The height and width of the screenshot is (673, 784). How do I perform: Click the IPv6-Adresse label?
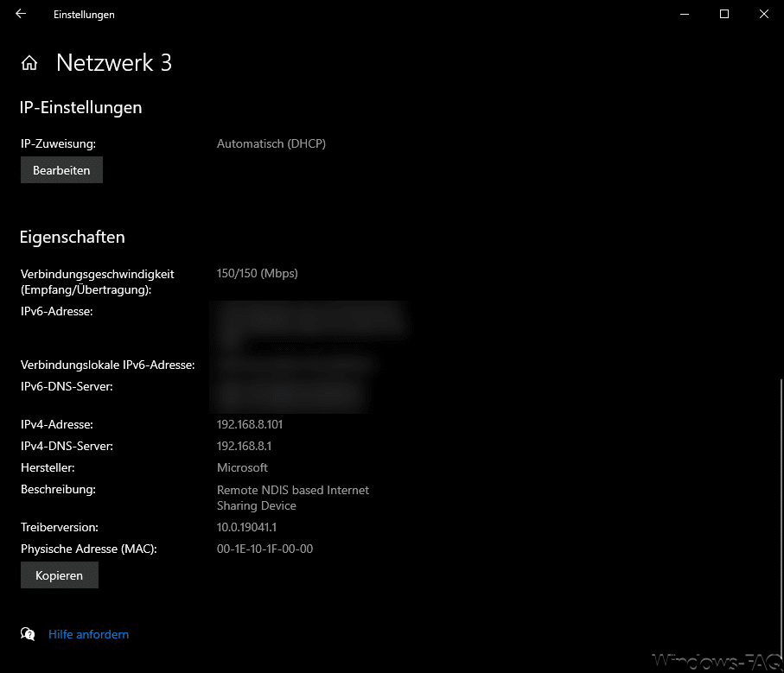56,311
